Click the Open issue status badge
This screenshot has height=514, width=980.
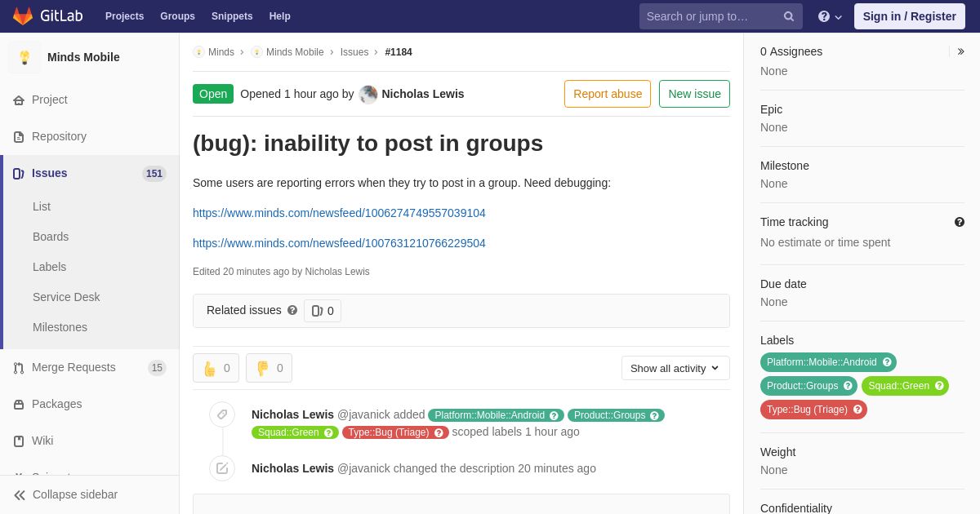tap(213, 94)
